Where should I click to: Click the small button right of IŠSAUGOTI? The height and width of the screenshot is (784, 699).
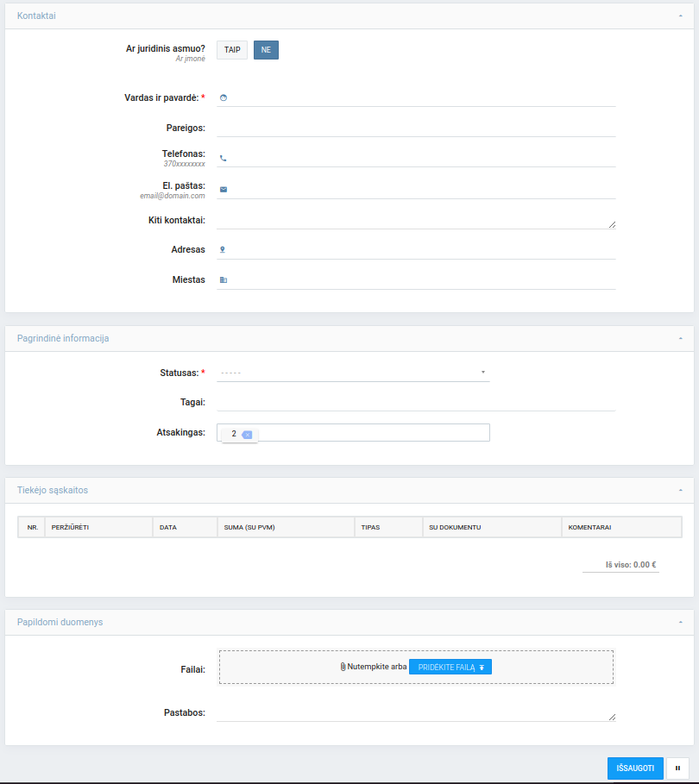click(677, 768)
